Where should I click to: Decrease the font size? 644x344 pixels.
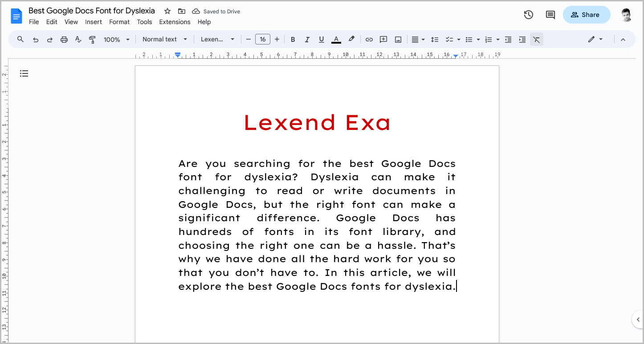[249, 39]
